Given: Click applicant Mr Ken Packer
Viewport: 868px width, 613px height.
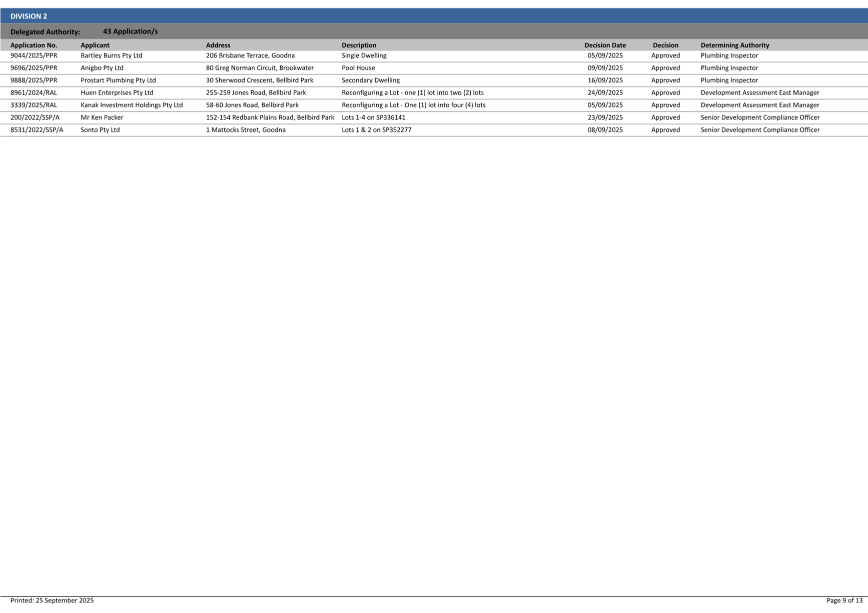Looking at the screenshot, I should (102, 117).
